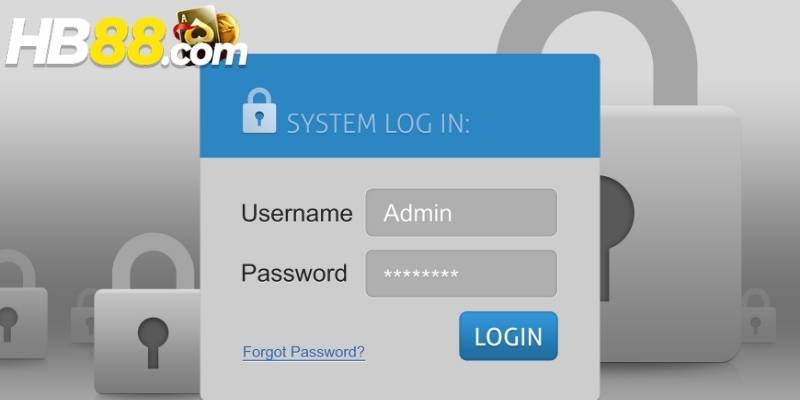The image size is (800, 400).
Task: Open the Forgot Password? link
Action: tap(304, 352)
